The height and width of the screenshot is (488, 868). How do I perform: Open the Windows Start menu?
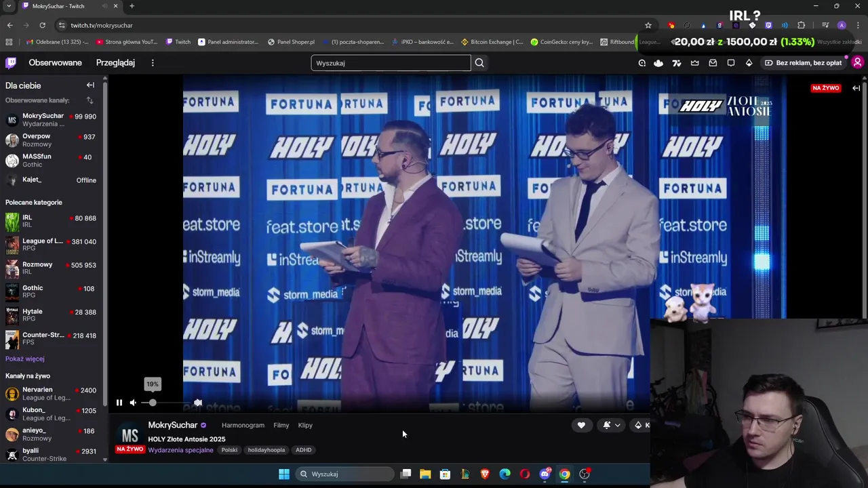coord(284,474)
